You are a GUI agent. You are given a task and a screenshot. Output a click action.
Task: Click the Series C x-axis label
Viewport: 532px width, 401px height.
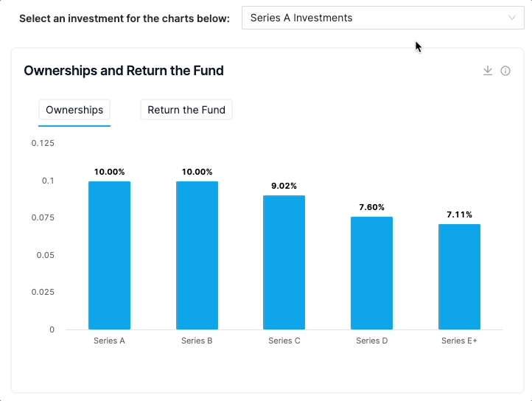click(284, 341)
